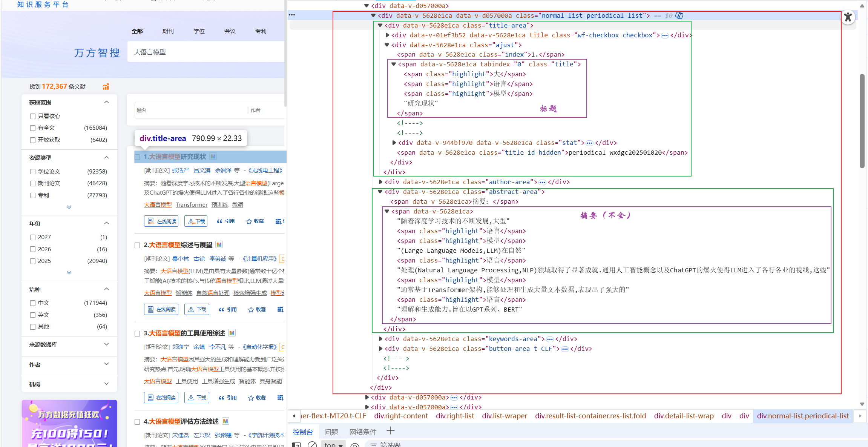This screenshot has height=447, width=868.
Task: Open article 大语言模型综述与展望
Action: click(x=180, y=245)
